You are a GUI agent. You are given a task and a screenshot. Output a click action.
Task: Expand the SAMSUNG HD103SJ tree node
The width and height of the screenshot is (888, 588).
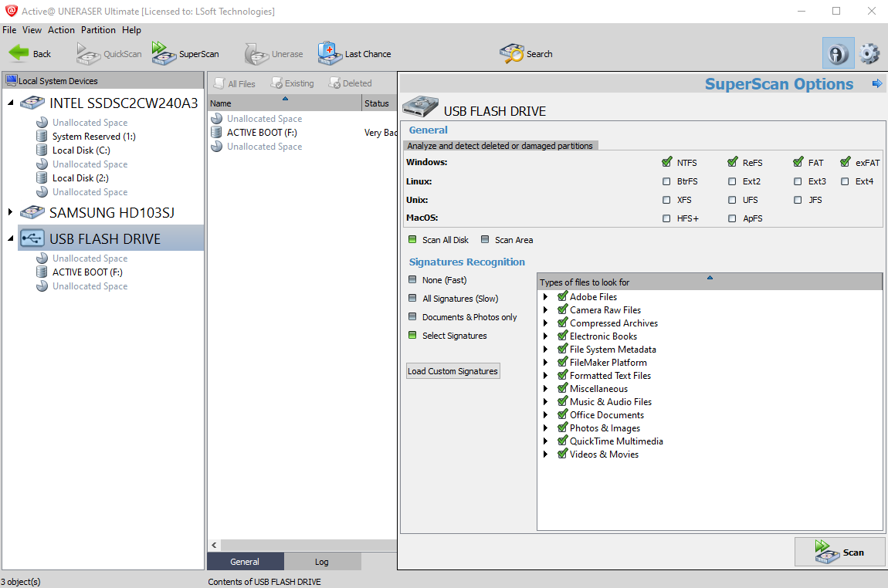(10, 212)
